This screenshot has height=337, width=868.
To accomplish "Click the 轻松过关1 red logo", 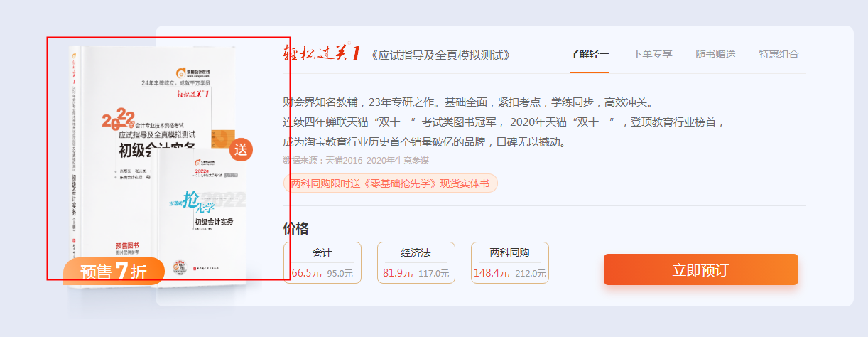I will [322, 53].
